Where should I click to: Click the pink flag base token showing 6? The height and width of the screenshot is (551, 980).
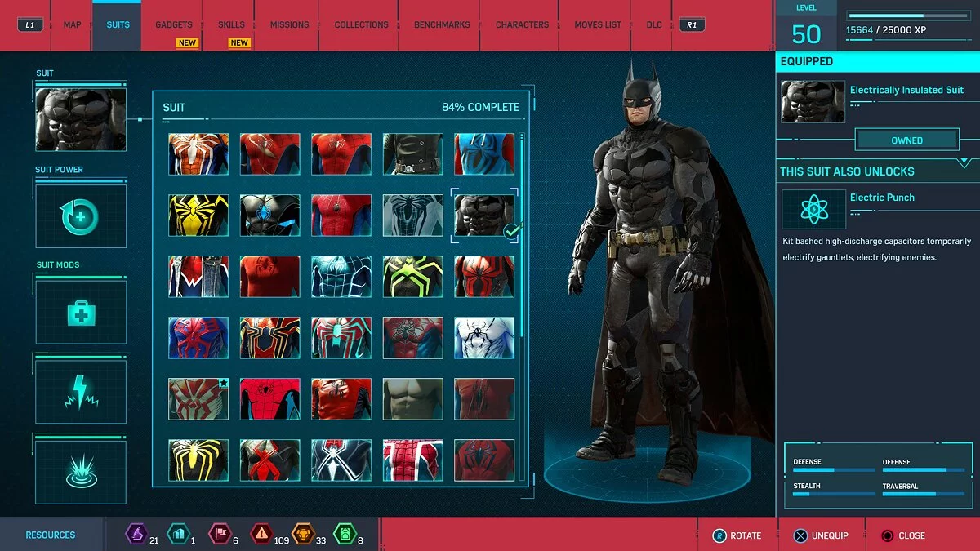click(x=219, y=534)
